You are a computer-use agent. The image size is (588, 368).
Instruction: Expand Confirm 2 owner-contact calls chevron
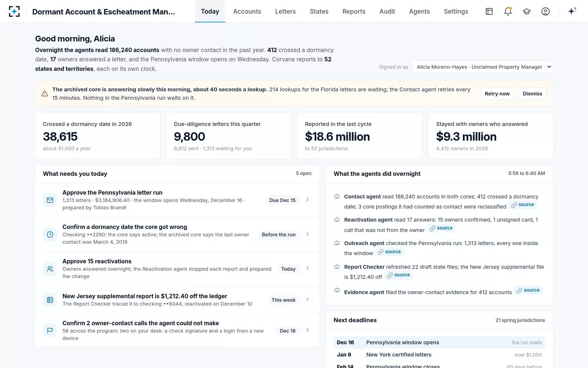pos(307,330)
